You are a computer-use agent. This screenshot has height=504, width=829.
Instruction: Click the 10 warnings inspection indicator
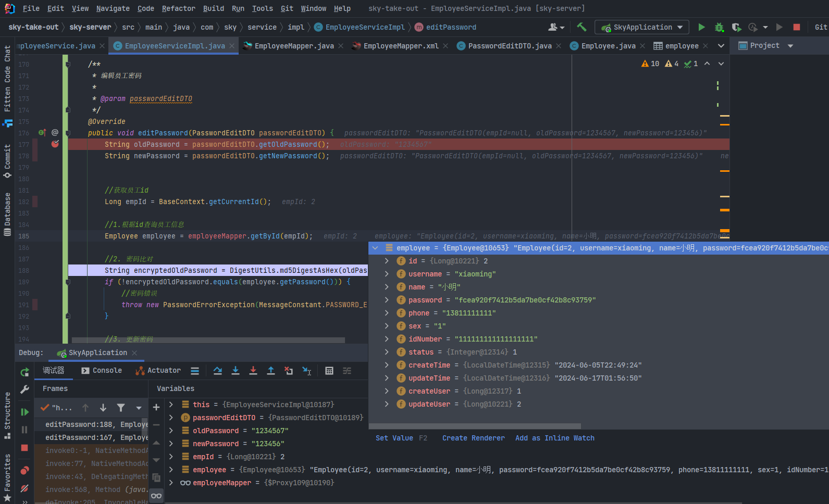650,64
